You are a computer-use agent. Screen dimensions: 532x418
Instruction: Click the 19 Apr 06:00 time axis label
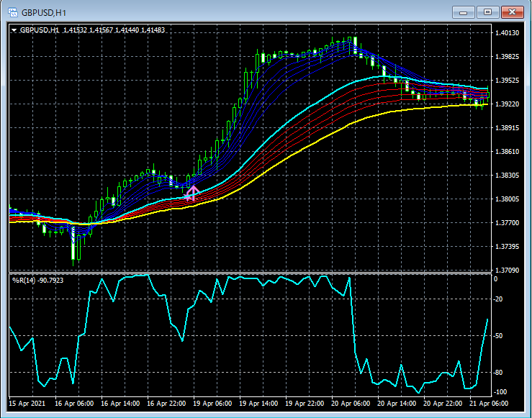213,404
